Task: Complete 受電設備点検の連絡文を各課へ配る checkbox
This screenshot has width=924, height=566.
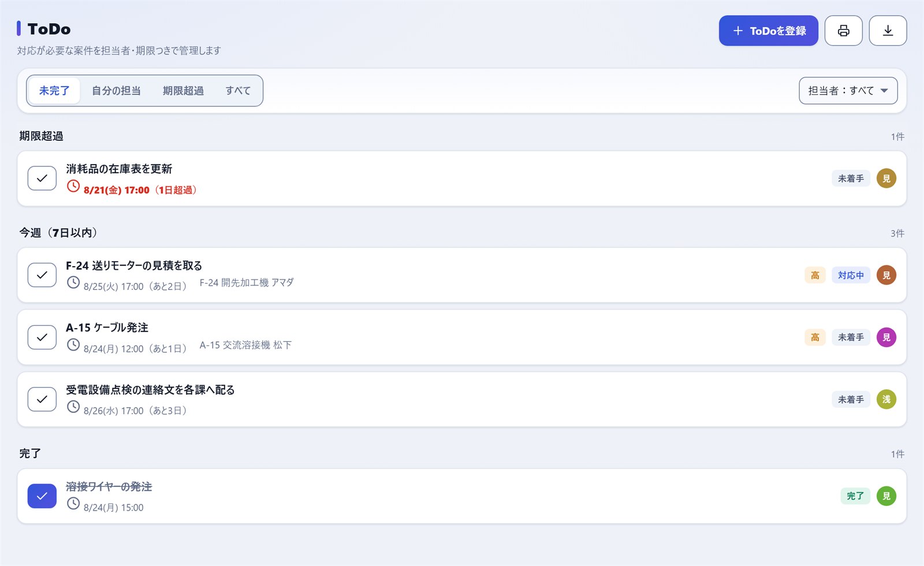Action: [42, 400]
